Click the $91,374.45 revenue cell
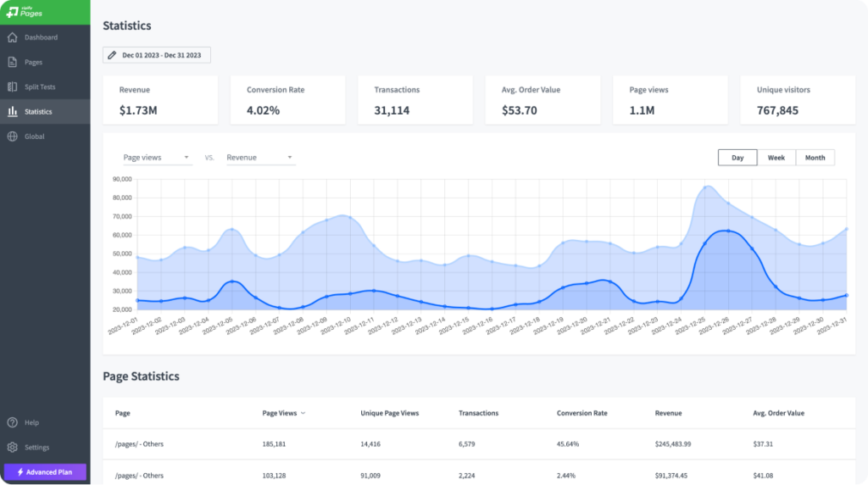The image size is (868, 485). tap(671, 476)
